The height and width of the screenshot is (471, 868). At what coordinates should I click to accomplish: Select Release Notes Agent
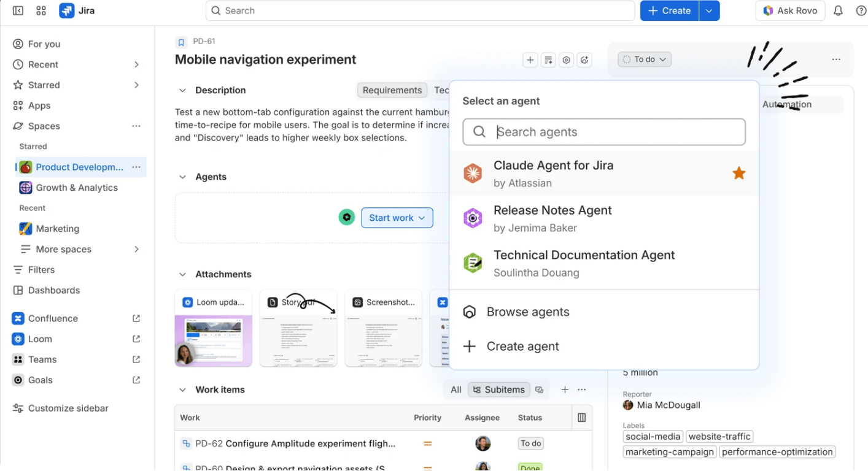[605, 218]
